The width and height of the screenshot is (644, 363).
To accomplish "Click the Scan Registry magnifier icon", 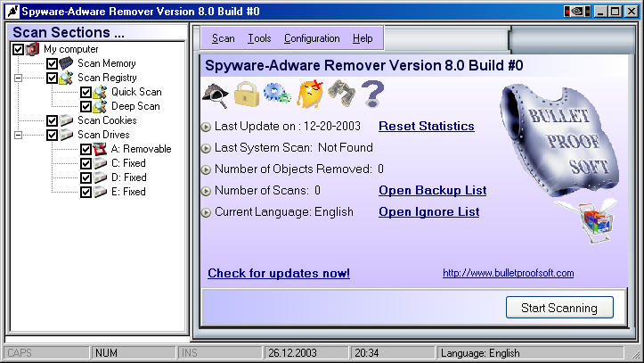I will 66,78.
